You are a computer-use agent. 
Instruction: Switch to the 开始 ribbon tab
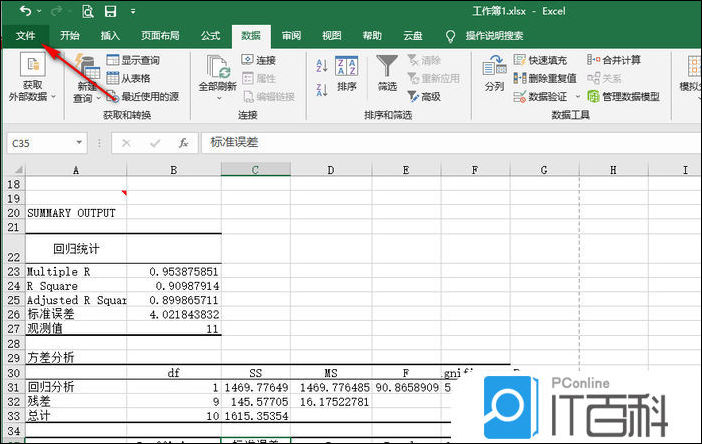pos(70,35)
